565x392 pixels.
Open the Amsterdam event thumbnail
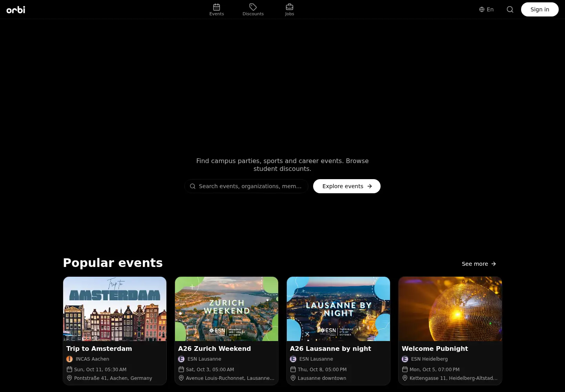point(115,309)
